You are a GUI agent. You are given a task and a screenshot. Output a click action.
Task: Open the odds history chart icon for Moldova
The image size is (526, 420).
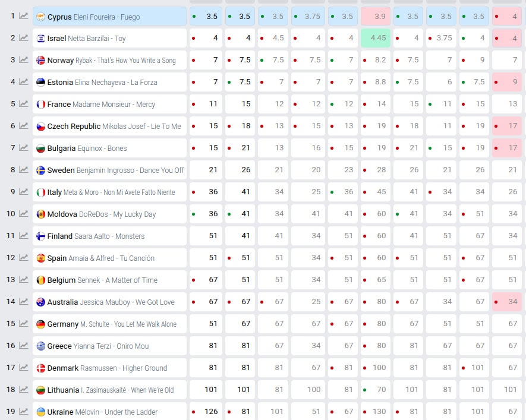pos(24,214)
